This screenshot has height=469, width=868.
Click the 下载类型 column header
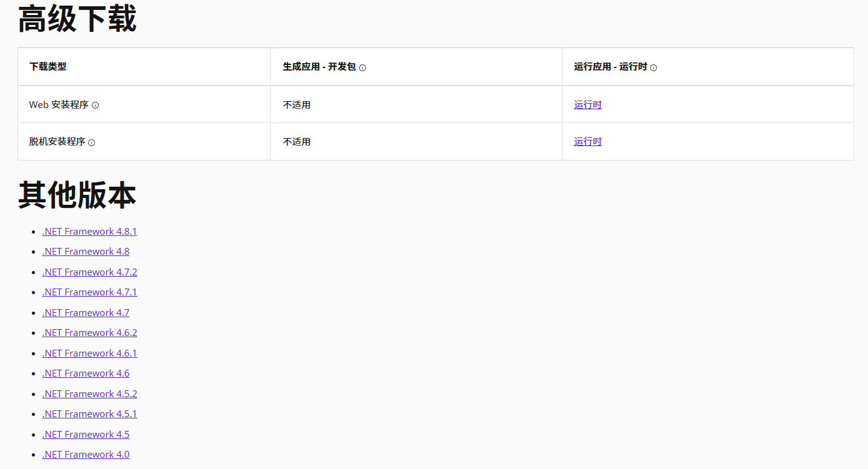[x=47, y=66]
